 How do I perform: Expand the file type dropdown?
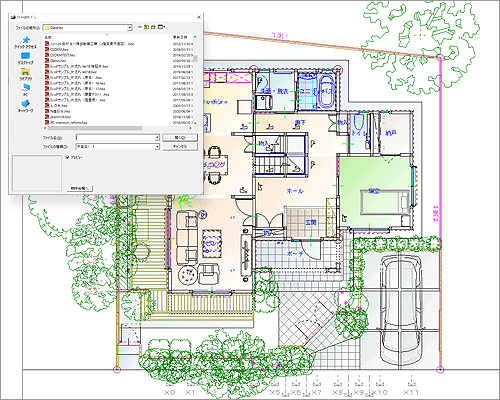[x=157, y=146]
